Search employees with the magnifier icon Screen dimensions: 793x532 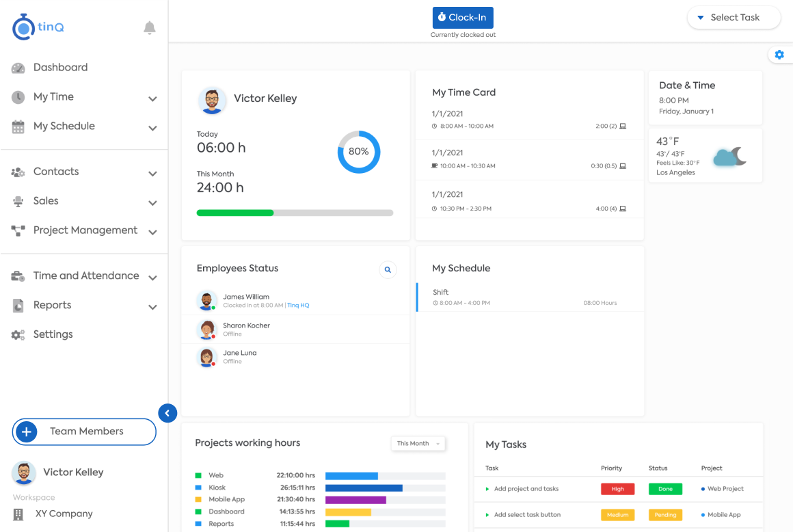388,269
